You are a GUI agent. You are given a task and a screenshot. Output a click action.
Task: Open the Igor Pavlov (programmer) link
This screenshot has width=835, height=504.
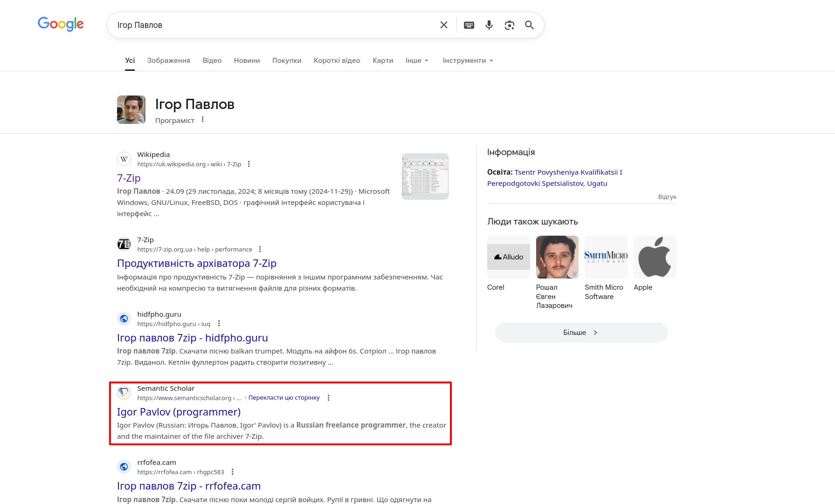(x=179, y=412)
